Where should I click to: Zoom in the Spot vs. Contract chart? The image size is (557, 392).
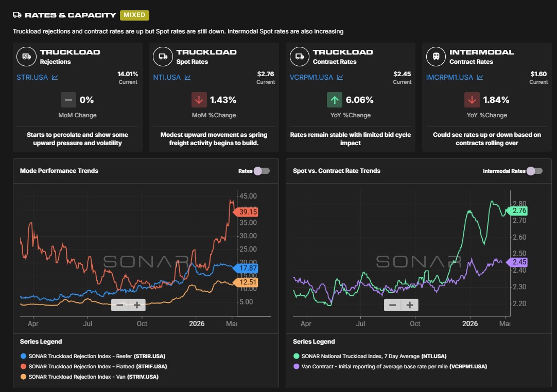pyautogui.click(x=410, y=305)
